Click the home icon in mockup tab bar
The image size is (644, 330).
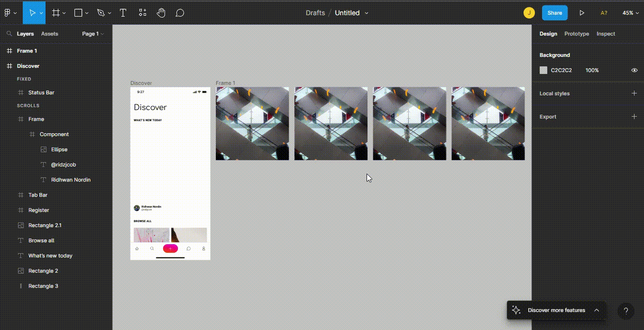coord(137,248)
